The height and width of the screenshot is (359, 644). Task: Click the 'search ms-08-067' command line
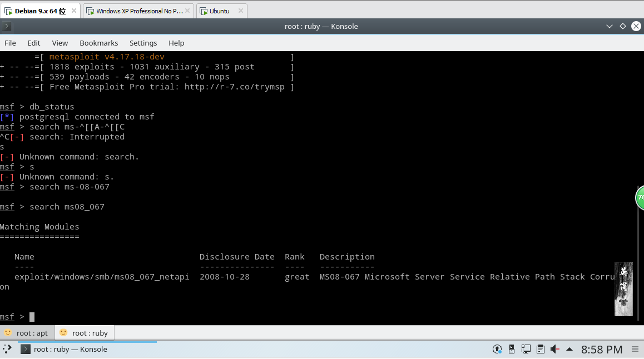pyautogui.click(x=70, y=187)
